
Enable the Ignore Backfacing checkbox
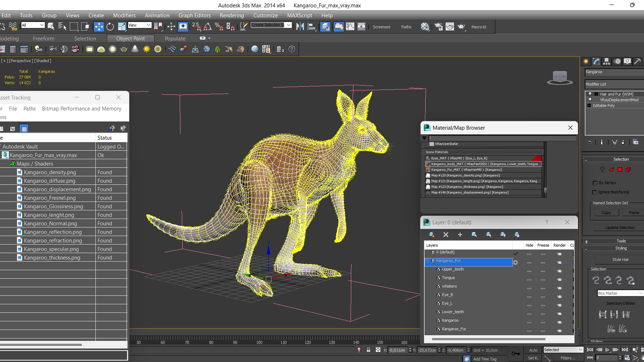594,192
